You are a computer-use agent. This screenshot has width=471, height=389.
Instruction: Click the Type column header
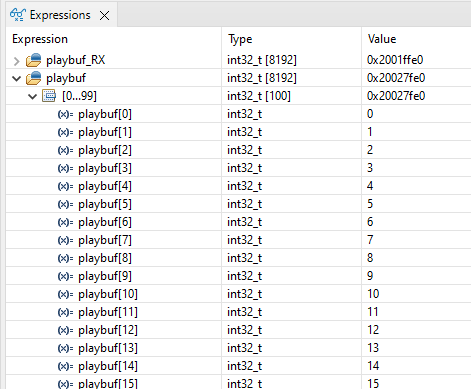pos(240,39)
